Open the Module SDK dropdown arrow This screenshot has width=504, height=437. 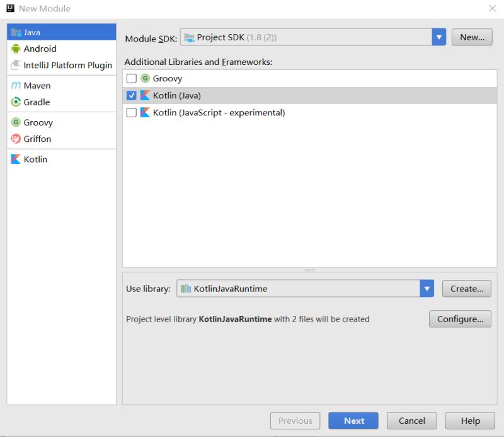point(438,37)
